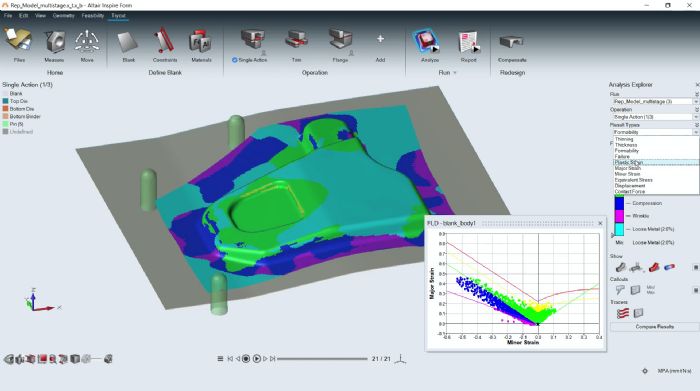Switch to the Feasibility ribbon tab
Viewport: 700px width, 391px height.
coord(92,16)
